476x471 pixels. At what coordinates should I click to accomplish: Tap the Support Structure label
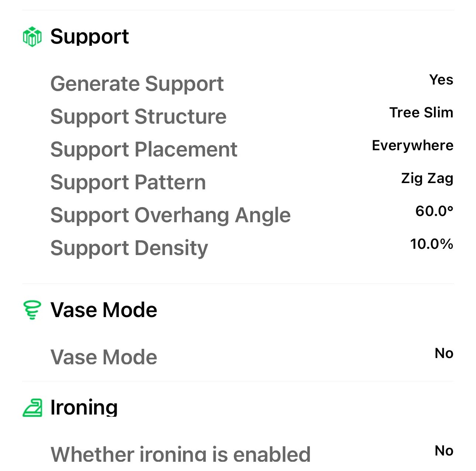click(138, 117)
